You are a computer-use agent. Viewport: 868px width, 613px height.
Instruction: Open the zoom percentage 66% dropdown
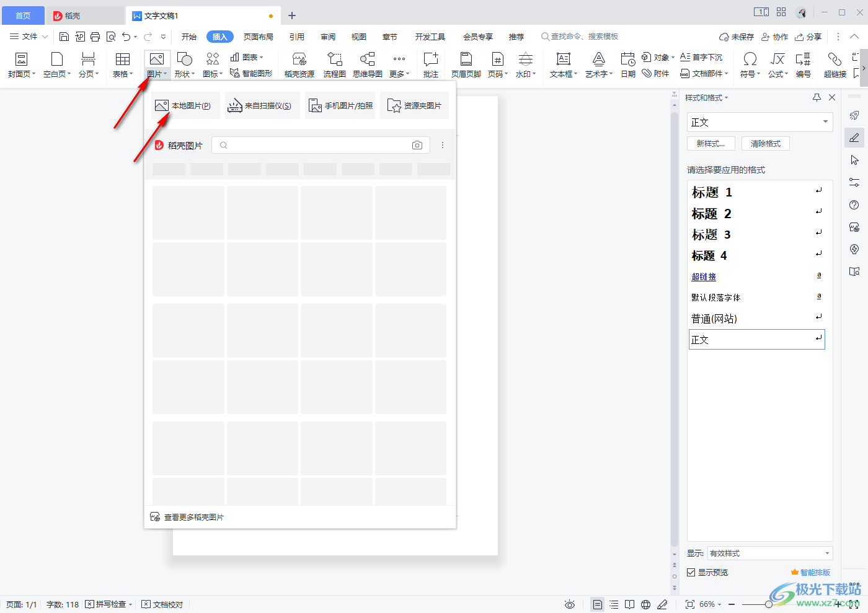click(x=711, y=604)
